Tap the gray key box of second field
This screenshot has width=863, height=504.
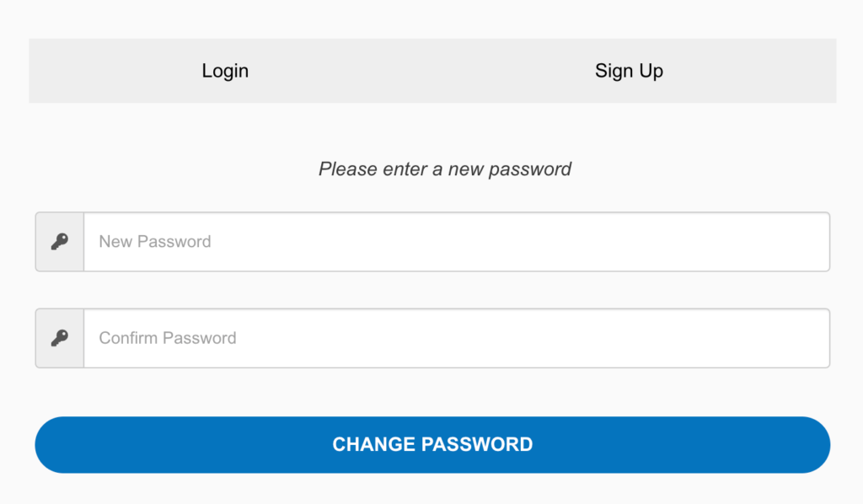pyautogui.click(x=59, y=338)
